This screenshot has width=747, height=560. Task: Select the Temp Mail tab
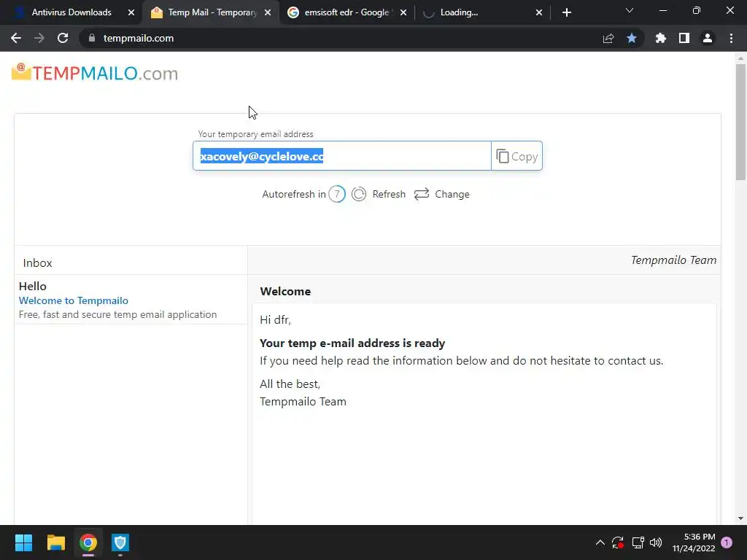point(211,12)
